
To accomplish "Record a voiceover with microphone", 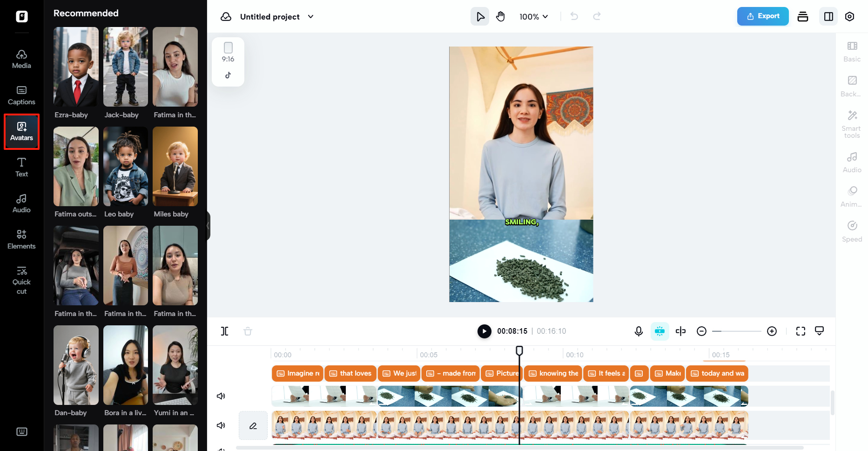I will click(x=639, y=331).
